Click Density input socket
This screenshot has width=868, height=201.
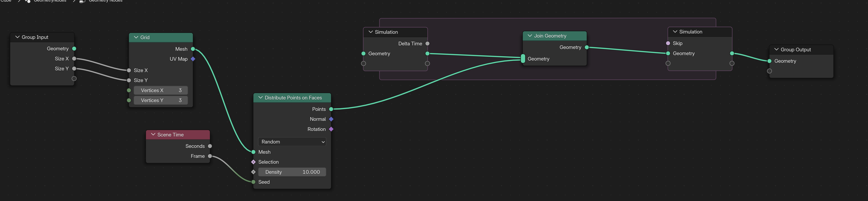(253, 172)
